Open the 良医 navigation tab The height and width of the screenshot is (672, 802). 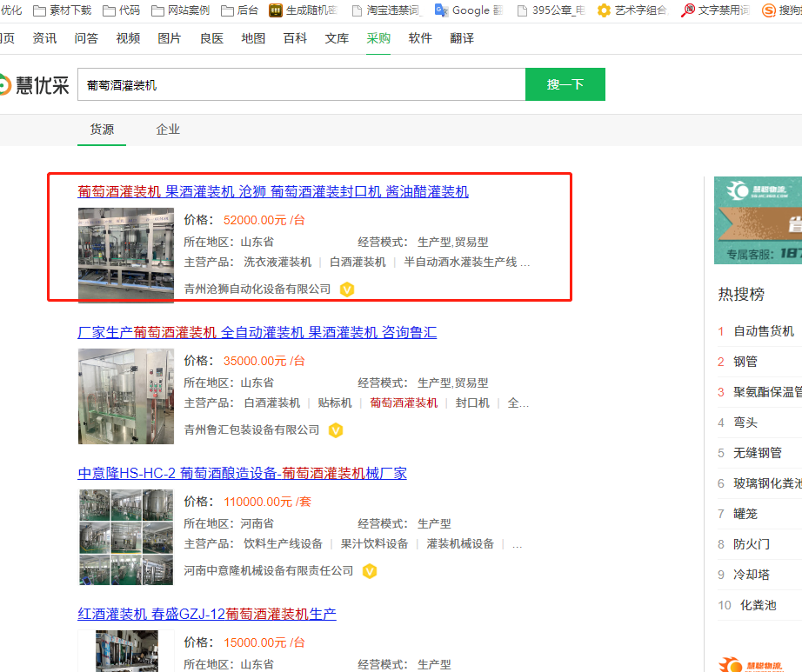(211, 38)
